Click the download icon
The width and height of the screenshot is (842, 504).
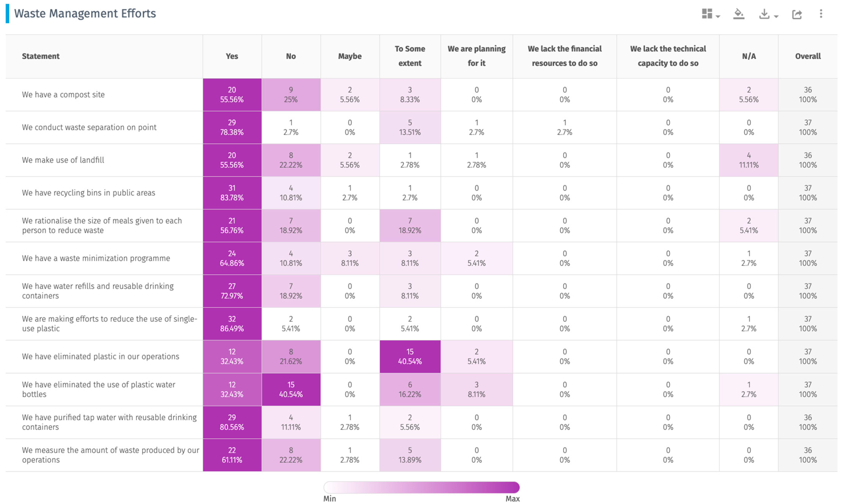click(x=764, y=14)
